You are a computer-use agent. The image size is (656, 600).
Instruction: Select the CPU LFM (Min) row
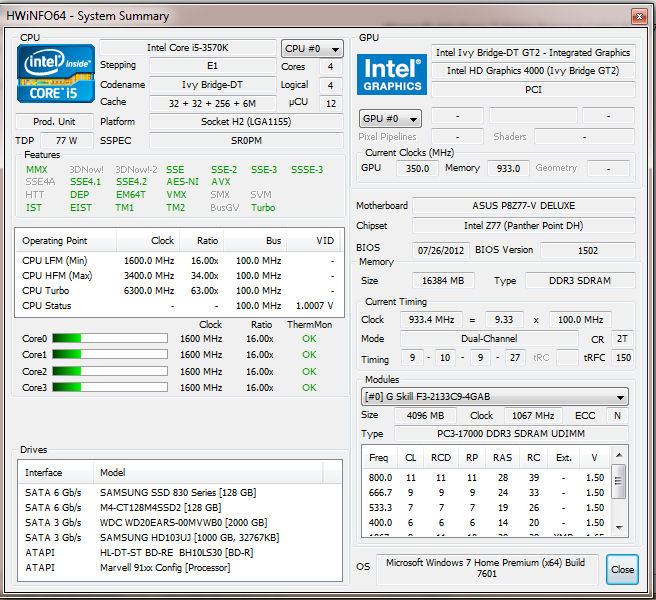click(x=179, y=261)
